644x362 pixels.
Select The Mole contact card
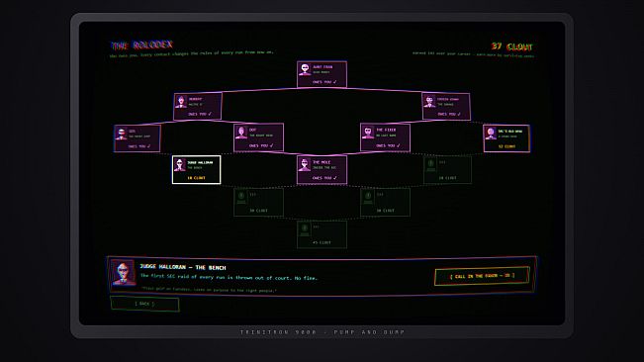point(322,169)
